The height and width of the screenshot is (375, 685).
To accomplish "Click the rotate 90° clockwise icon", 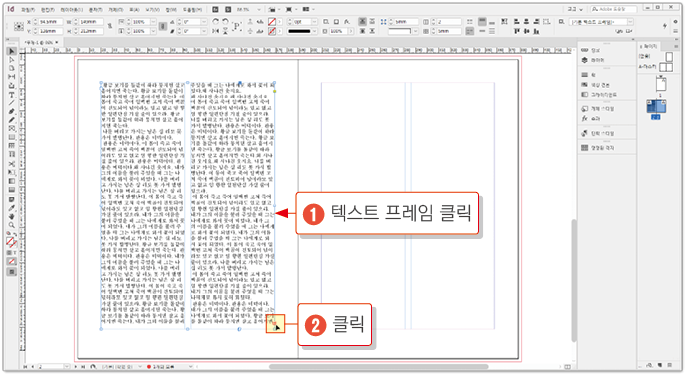I will tap(215, 21).
